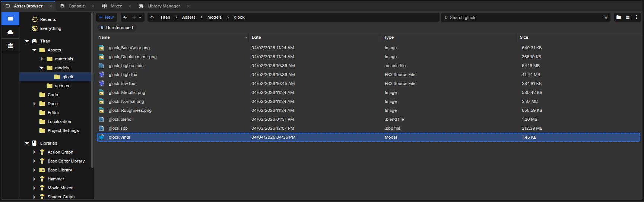This screenshot has width=644, height=202.
Task: Select the glock_Metallic.png file name
Action: (x=127, y=92)
